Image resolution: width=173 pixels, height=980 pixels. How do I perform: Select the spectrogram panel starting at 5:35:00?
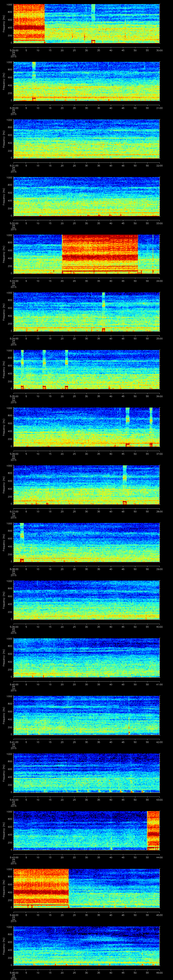pyautogui.click(x=86, y=369)
